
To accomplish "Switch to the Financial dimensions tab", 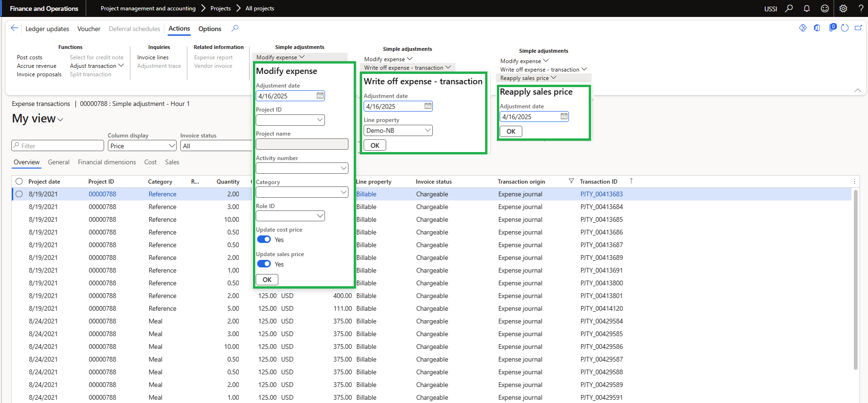I will pyautogui.click(x=107, y=162).
